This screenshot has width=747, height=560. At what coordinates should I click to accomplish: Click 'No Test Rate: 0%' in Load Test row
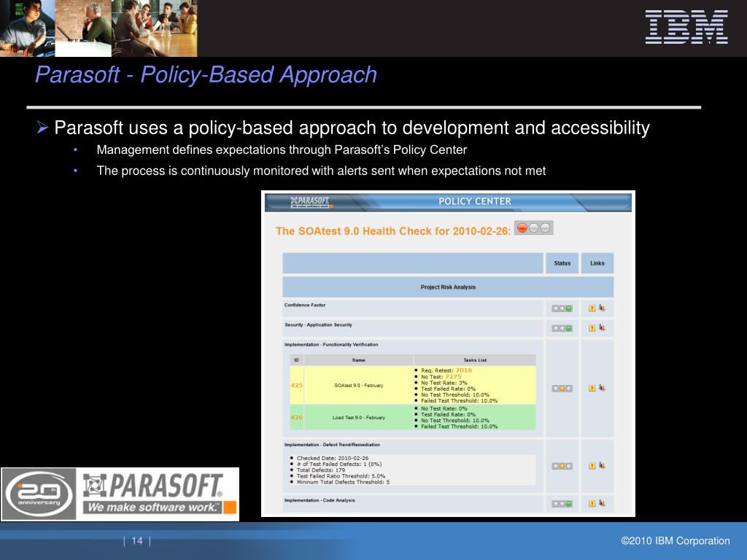click(444, 408)
